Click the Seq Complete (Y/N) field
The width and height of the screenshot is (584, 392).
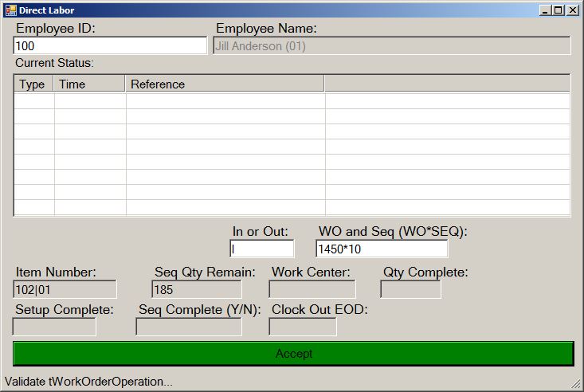tap(188, 327)
